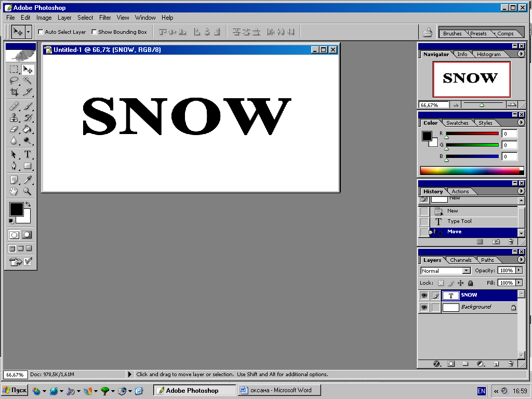Screen dimensions: 532x399
Task: Add a layer style in Layers panel
Action: click(437, 364)
